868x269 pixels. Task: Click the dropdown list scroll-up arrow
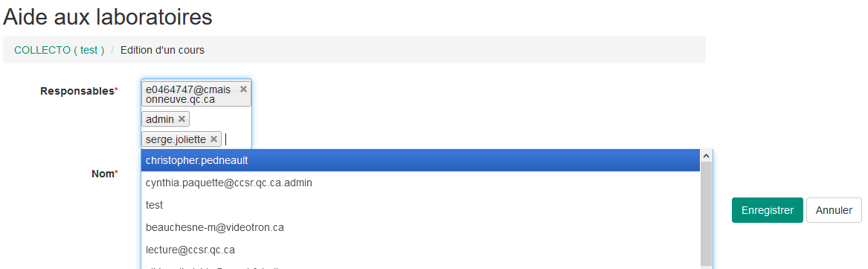pyautogui.click(x=707, y=156)
